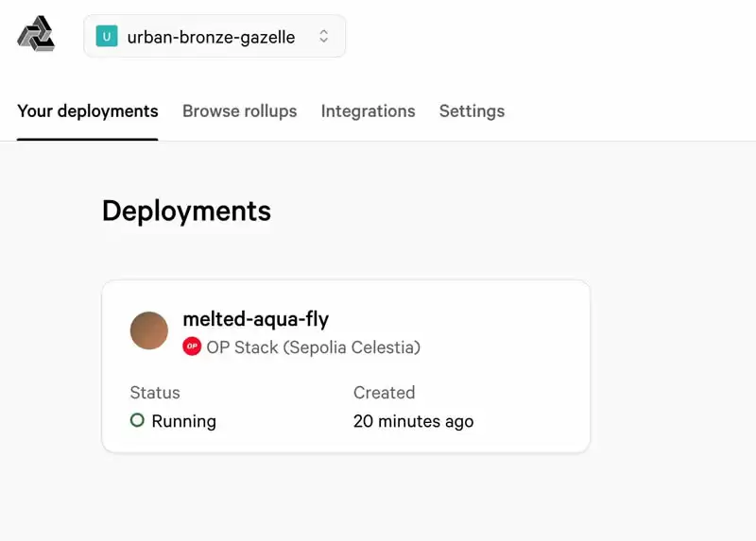756x541 pixels.
Task: Switch to the Your deployments tab
Action: point(87,111)
